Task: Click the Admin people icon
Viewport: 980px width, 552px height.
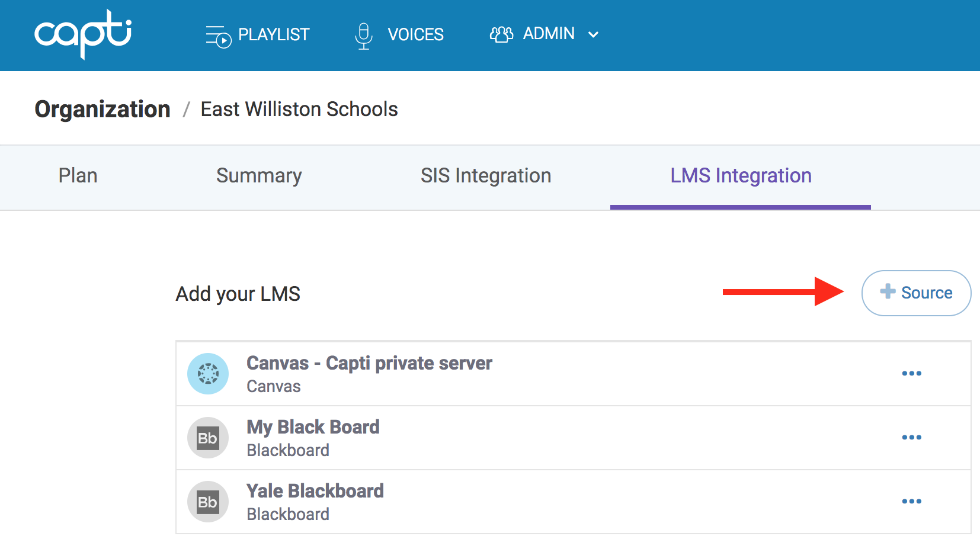Action: click(x=501, y=34)
